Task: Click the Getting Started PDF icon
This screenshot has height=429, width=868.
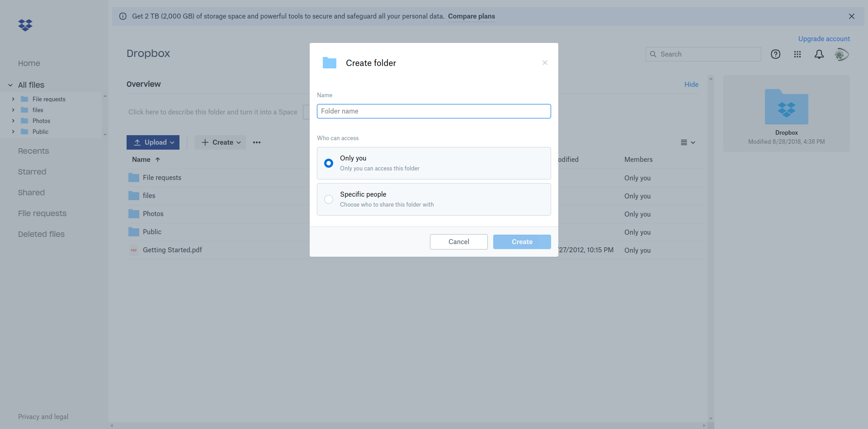Action: [x=134, y=250]
